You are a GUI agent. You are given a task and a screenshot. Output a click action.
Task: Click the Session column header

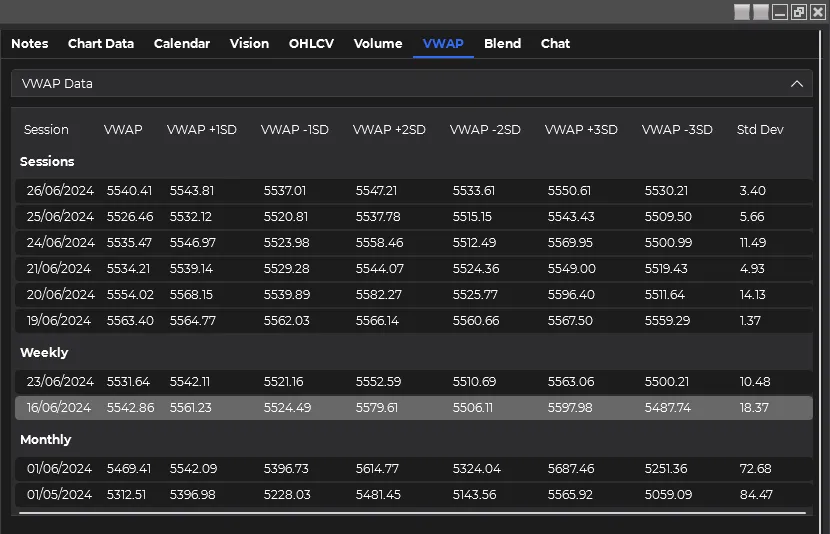click(46, 130)
